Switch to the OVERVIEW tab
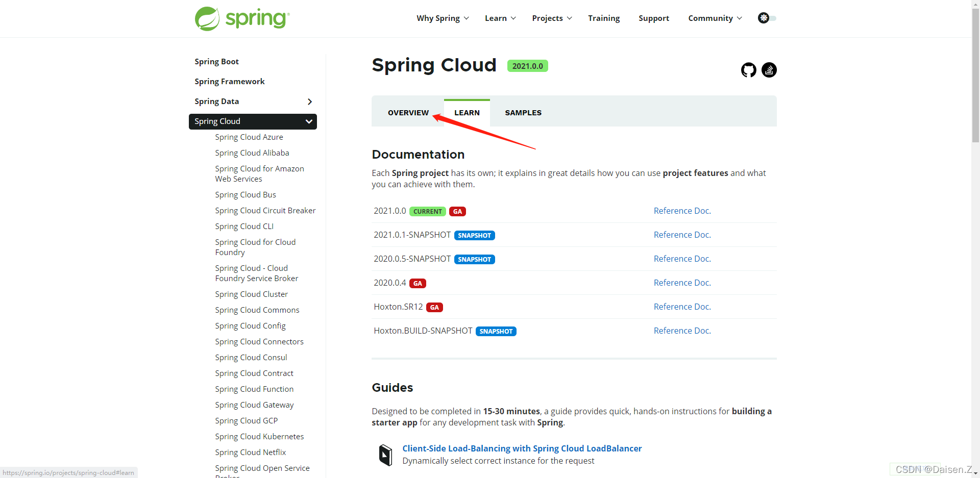 [x=408, y=113]
